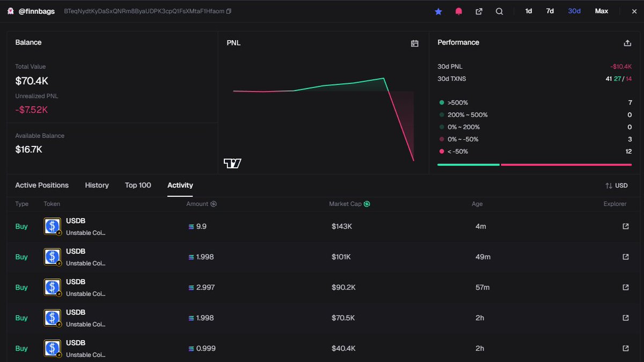The width and height of the screenshot is (644, 362).
Task: Open the Activity tab
Action: coord(180,185)
